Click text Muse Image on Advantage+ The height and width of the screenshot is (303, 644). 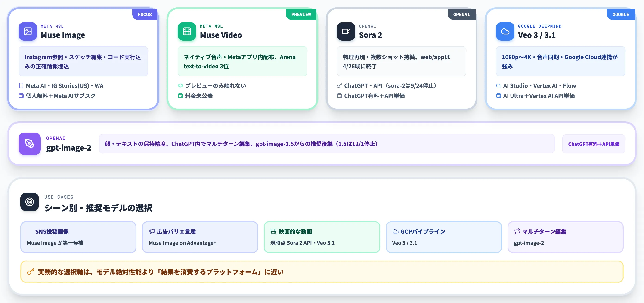click(183, 243)
